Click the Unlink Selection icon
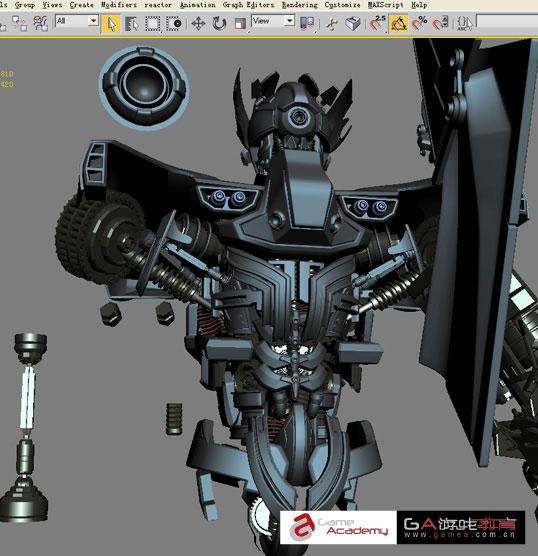 (x=19, y=23)
